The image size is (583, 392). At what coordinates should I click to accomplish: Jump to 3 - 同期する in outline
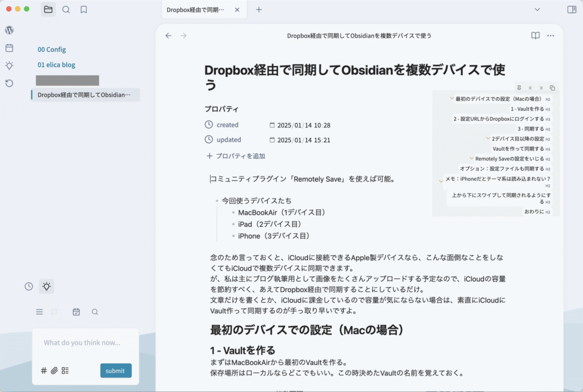point(531,129)
